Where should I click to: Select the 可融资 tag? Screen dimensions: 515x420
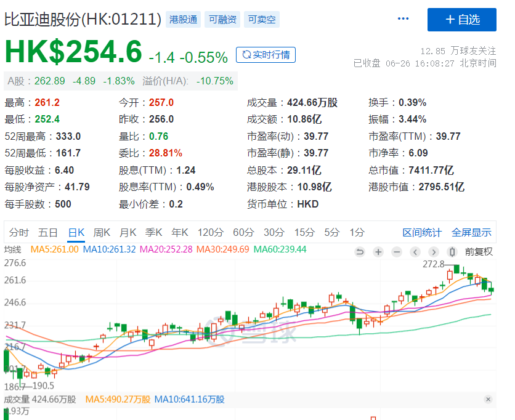[222, 19]
